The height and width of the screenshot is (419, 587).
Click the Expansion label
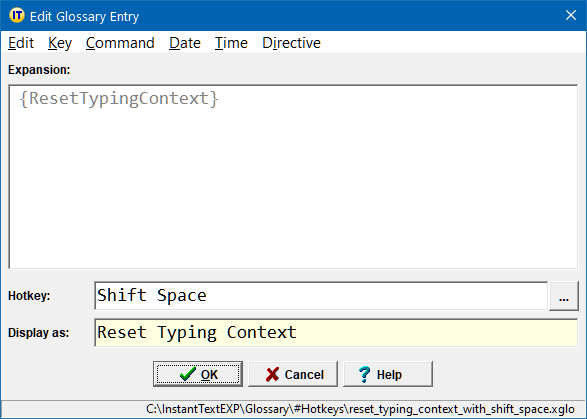tap(39, 70)
